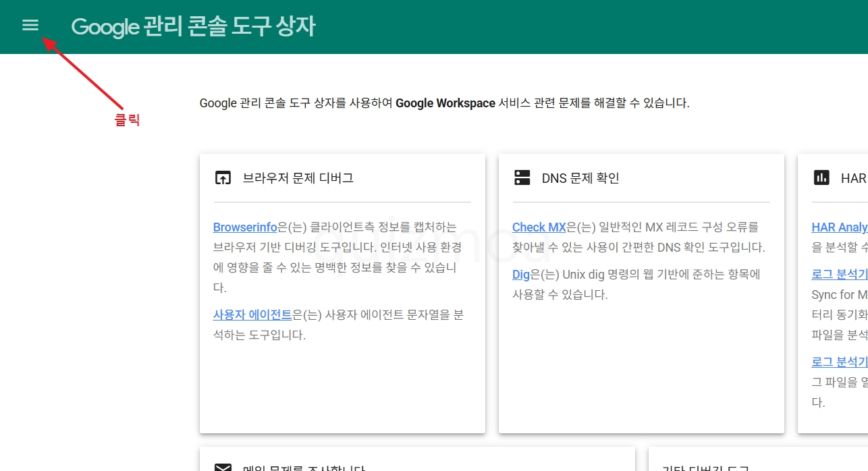
Task: Open the 로그 분석기 link above Sync text
Action: (x=840, y=274)
